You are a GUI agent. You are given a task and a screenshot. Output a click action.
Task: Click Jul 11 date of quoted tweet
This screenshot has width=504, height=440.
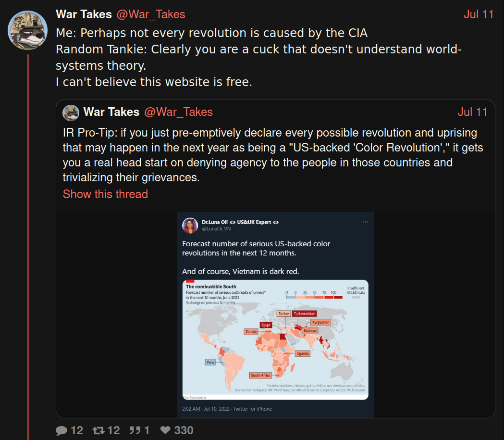tap(472, 112)
